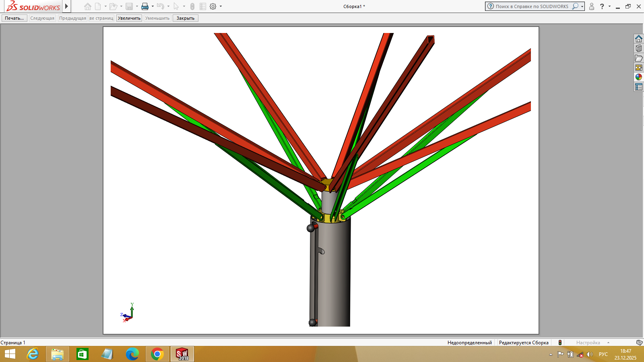Click the Предыдущая page button
This screenshot has width=644, height=362.
(x=72, y=18)
